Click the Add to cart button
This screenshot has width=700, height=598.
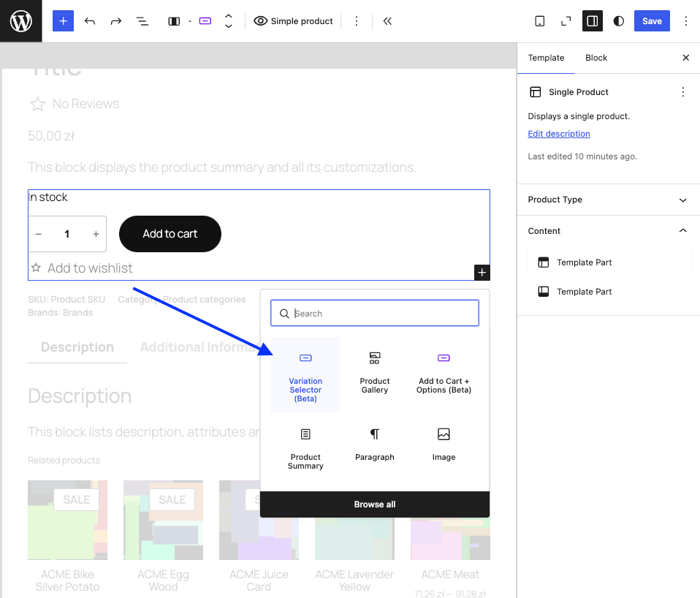pyautogui.click(x=170, y=234)
